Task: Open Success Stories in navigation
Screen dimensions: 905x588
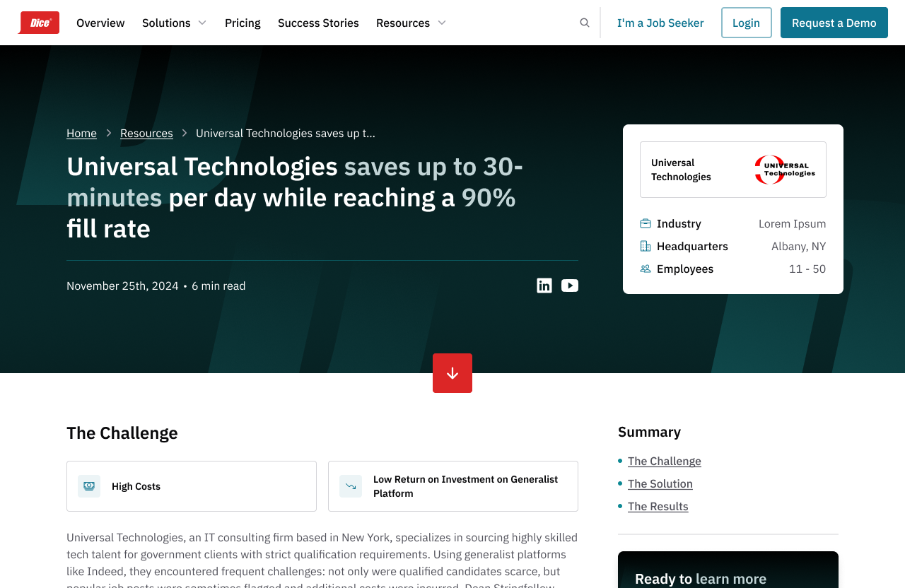Action: point(318,23)
